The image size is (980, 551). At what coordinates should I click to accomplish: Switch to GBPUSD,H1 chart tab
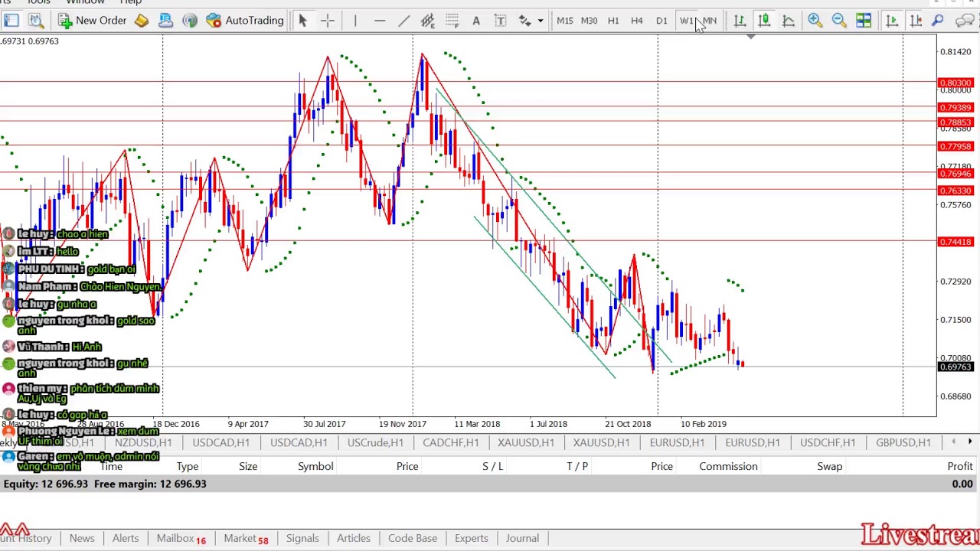coord(903,442)
